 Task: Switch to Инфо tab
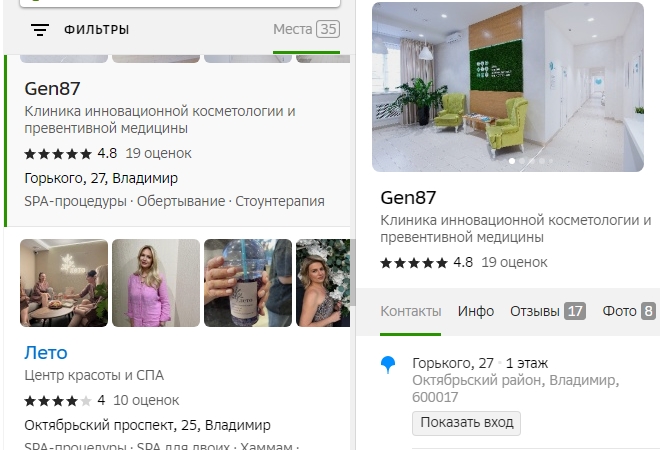(476, 312)
